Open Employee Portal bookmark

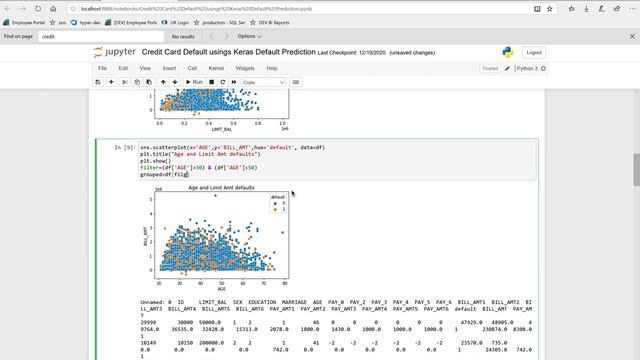[x=24, y=23]
